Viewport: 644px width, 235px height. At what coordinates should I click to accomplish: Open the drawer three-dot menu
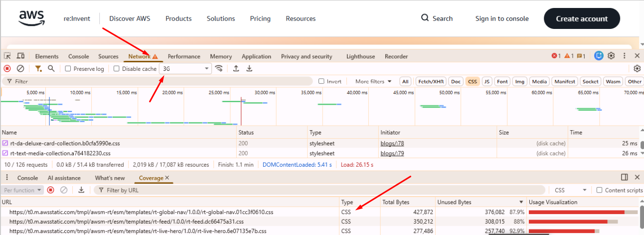(7, 178)
